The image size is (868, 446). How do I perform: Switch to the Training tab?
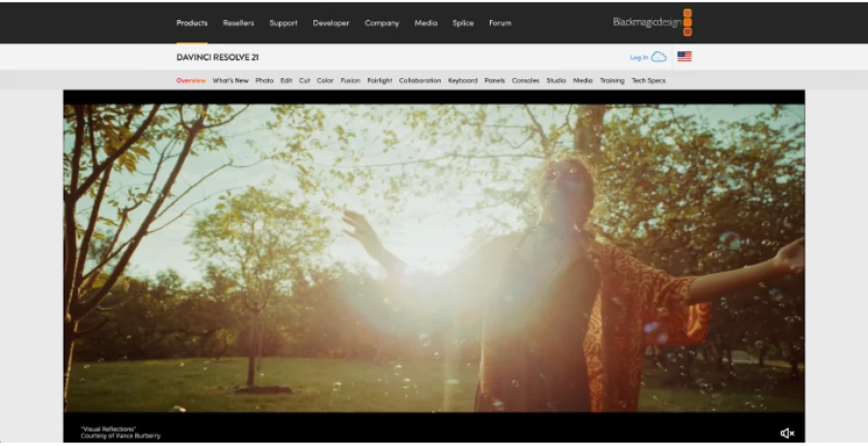click(x=611, y=80)
